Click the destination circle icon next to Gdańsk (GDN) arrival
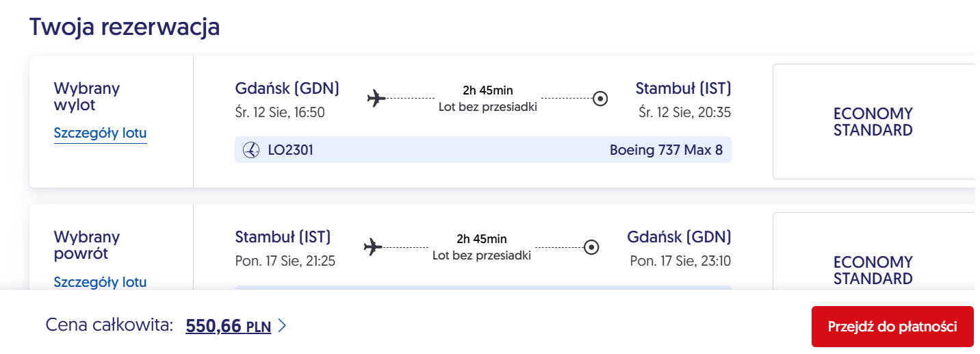 pos(591,247)
